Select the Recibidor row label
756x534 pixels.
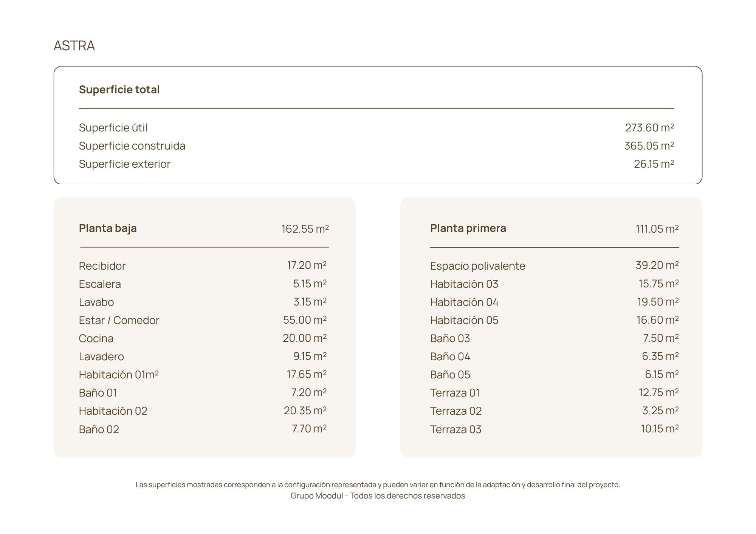click(102, 266)
